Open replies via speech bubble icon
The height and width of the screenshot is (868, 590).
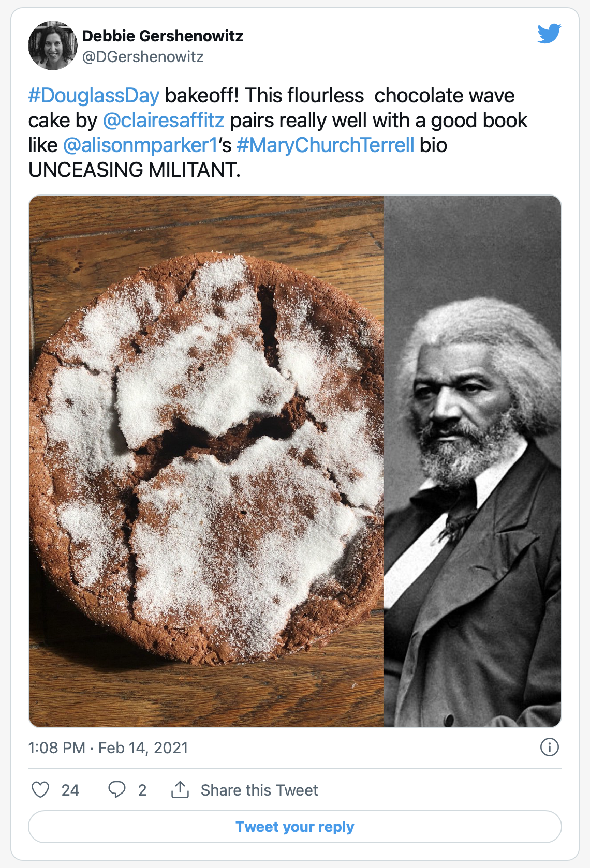[x=117, y=789]
